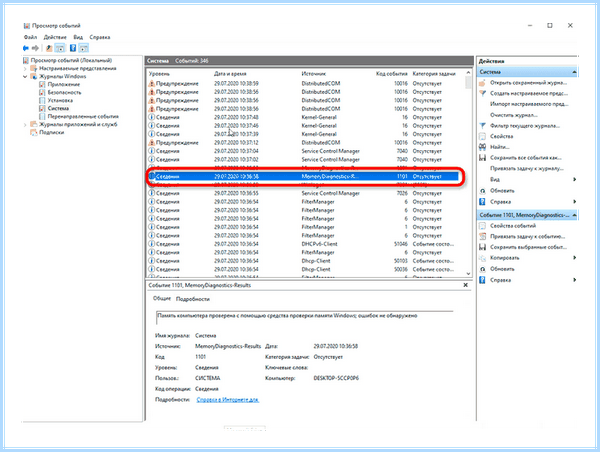Select the 'Безопасность' log in the tree
600x452 pixels.
tap(64, 92)
